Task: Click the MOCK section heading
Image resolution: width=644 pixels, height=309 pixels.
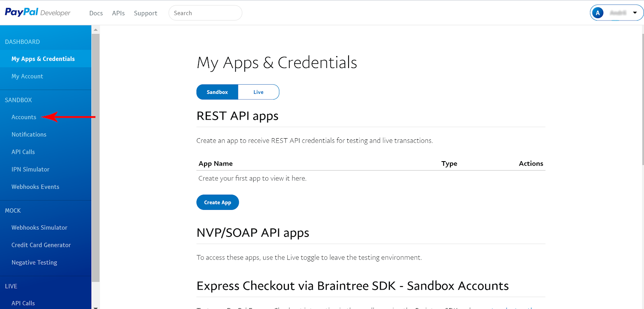Action: click(x=13, y=211)
